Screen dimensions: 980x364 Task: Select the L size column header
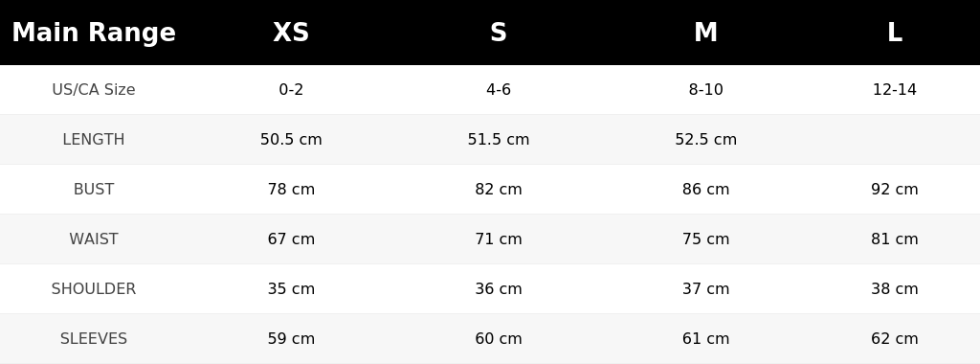click(x=895, y=33)
